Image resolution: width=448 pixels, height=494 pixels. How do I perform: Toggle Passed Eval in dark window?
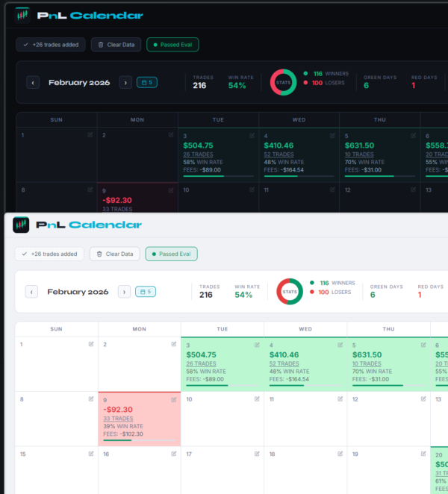coord(172,45)
